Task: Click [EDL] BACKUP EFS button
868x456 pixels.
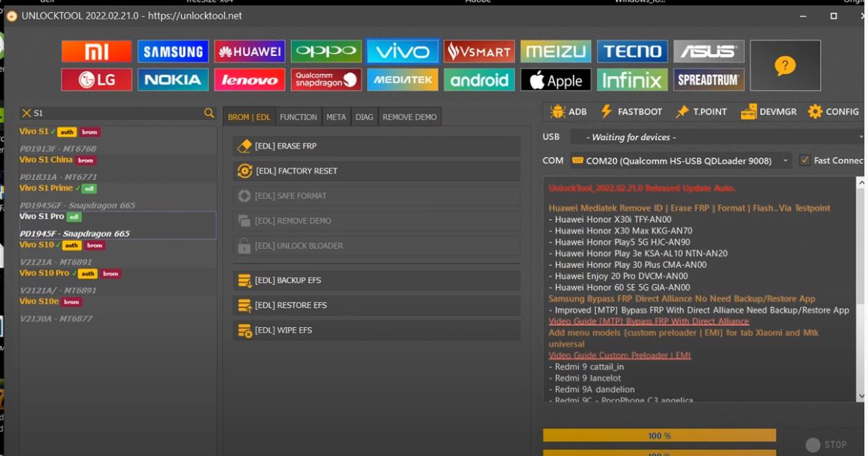Action: tap(376, 281)
